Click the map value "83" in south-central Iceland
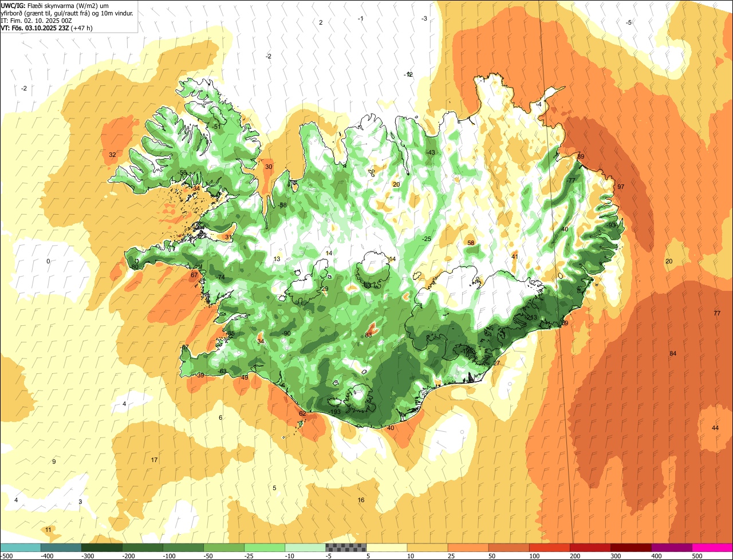This screenshot has height=560, width=733. point(369,334)
